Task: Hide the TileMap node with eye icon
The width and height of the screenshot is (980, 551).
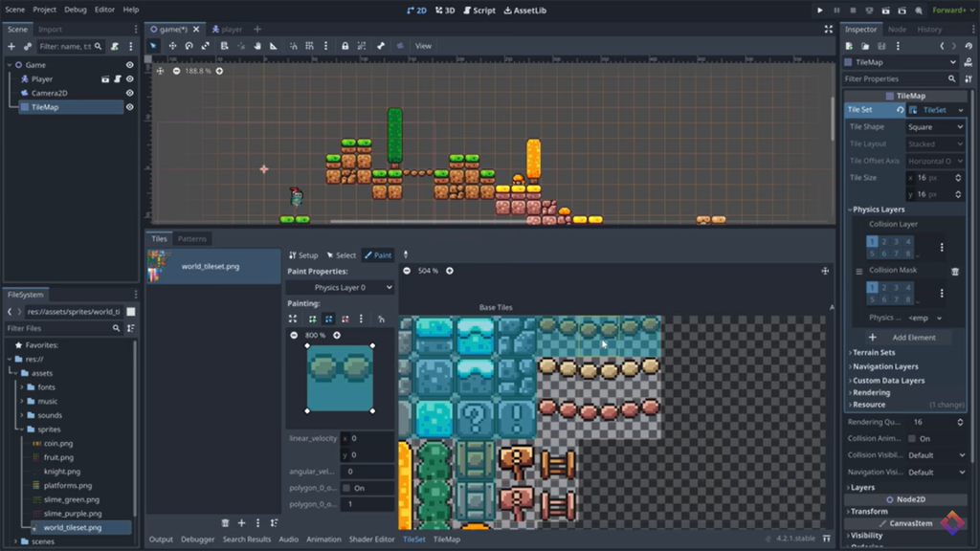Action: (x=129, y=108)
